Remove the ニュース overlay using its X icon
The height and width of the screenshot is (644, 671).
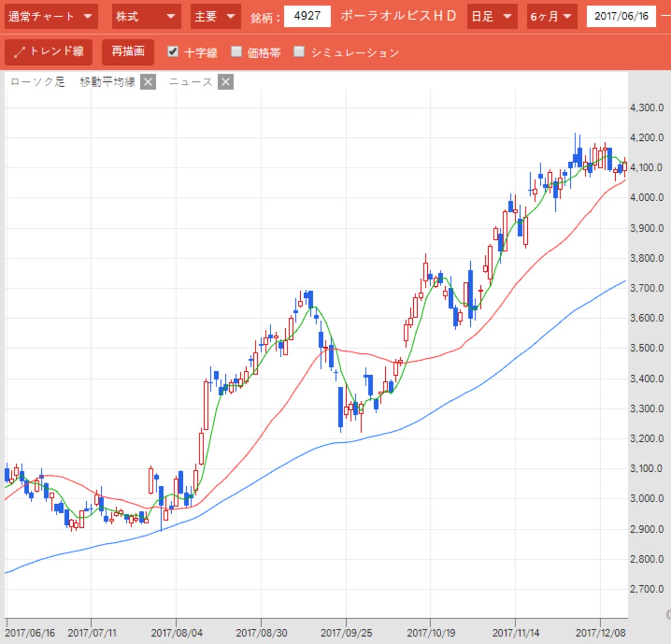click(x=225, y=82)
